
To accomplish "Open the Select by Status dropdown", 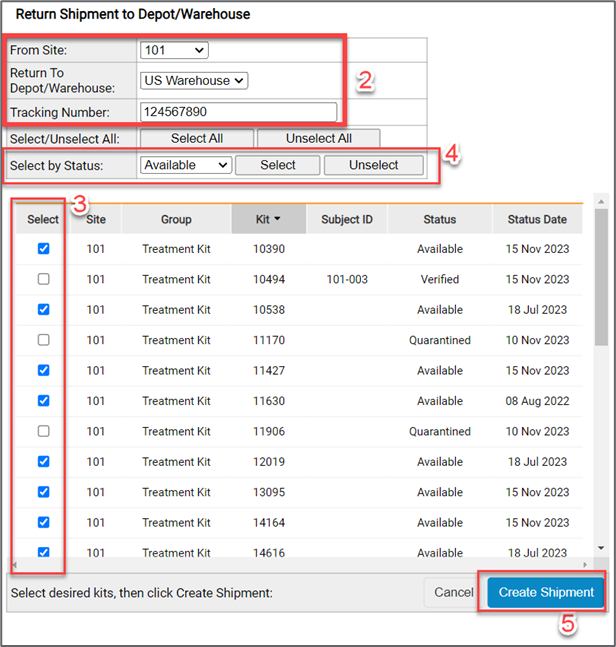I will click(186, 165).
